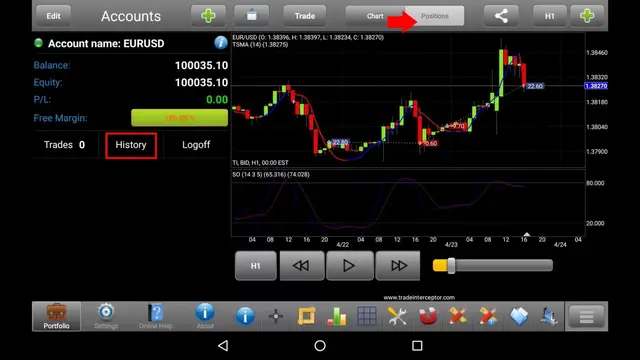Screen dimensions: 640x360
Task: Click the green plus at top right
Action: coord(587,16)
